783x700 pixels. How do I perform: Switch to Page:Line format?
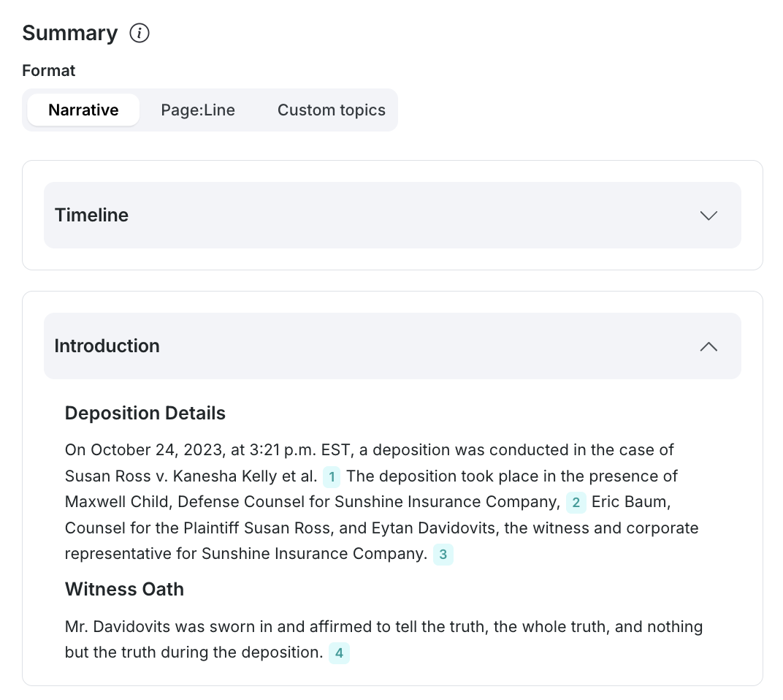coord(198,110)
